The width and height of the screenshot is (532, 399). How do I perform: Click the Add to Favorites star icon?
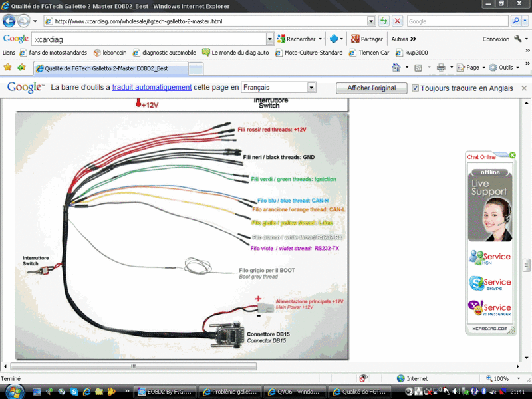tap(22, 67)
